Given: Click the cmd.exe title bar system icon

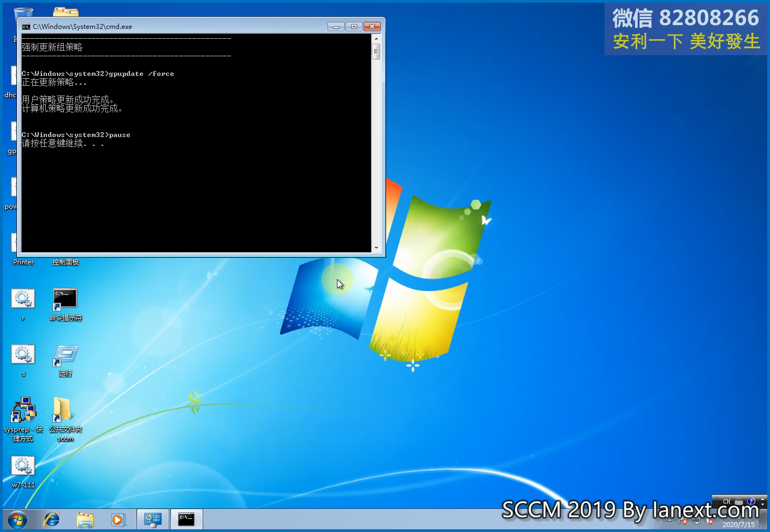Looking at the screenshot, I should [26, 26].
